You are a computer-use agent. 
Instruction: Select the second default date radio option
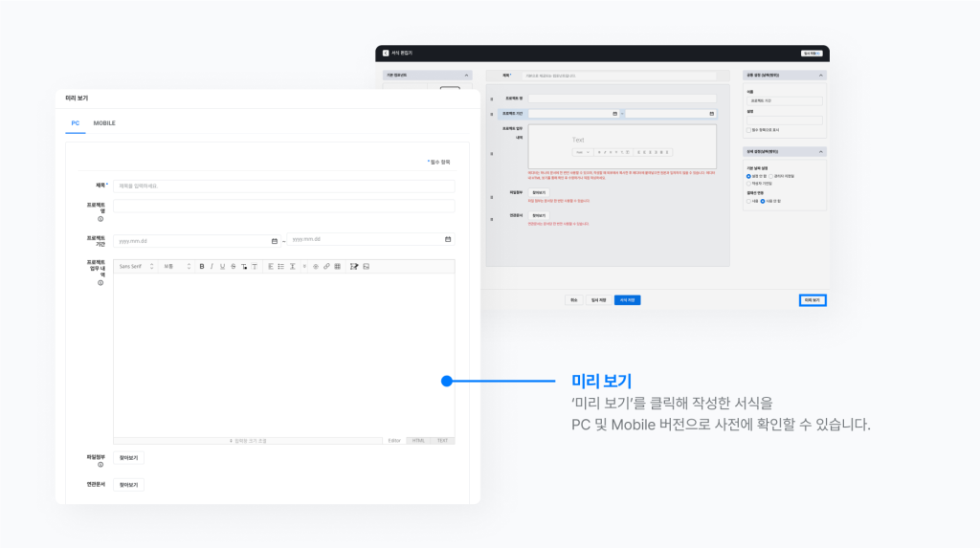770,177
